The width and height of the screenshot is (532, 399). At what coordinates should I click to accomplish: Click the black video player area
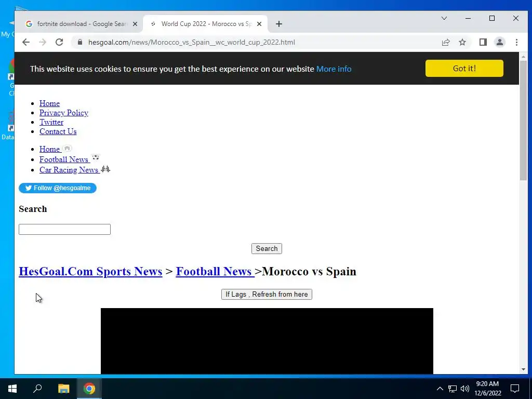(x=267, y=341)
